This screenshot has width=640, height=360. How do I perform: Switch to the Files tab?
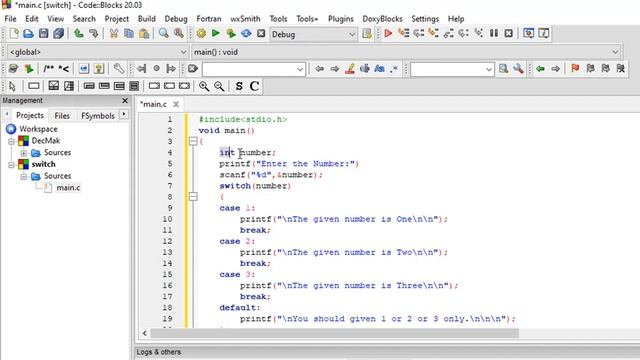(x=62, y=116)
